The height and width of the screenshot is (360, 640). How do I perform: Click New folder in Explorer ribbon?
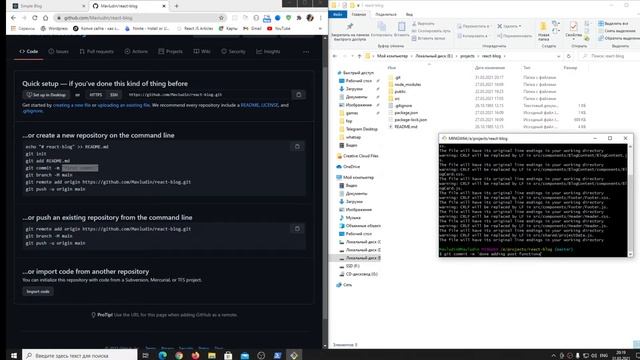tap(543, 31)
